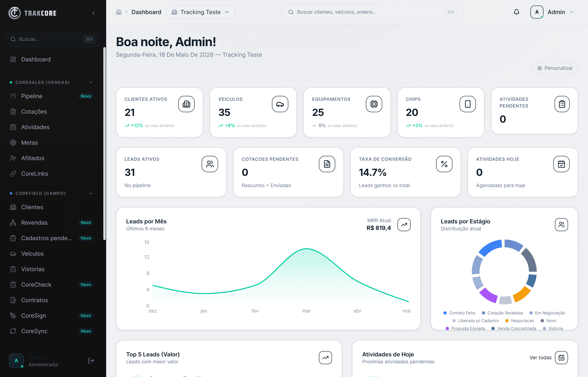Click the Venda Concretizada legend entry
The width and height of the screenshot is (588, 377).
(514, 328)
